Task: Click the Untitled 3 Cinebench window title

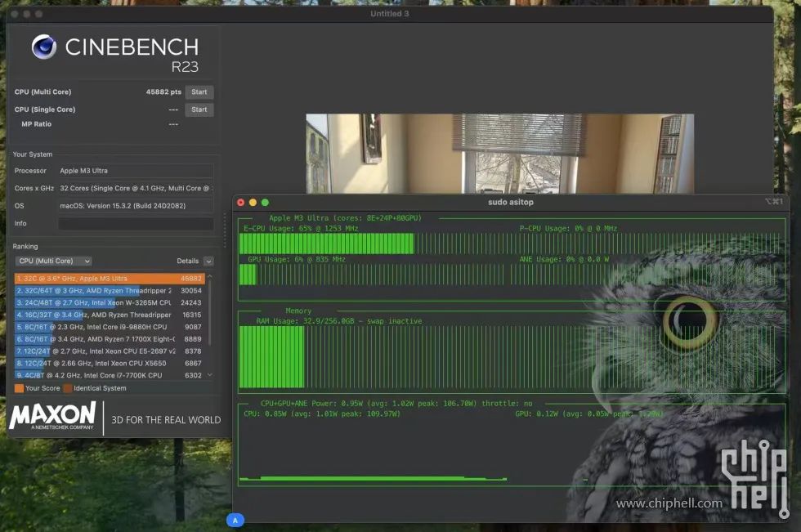Action: tap(390, 14)
